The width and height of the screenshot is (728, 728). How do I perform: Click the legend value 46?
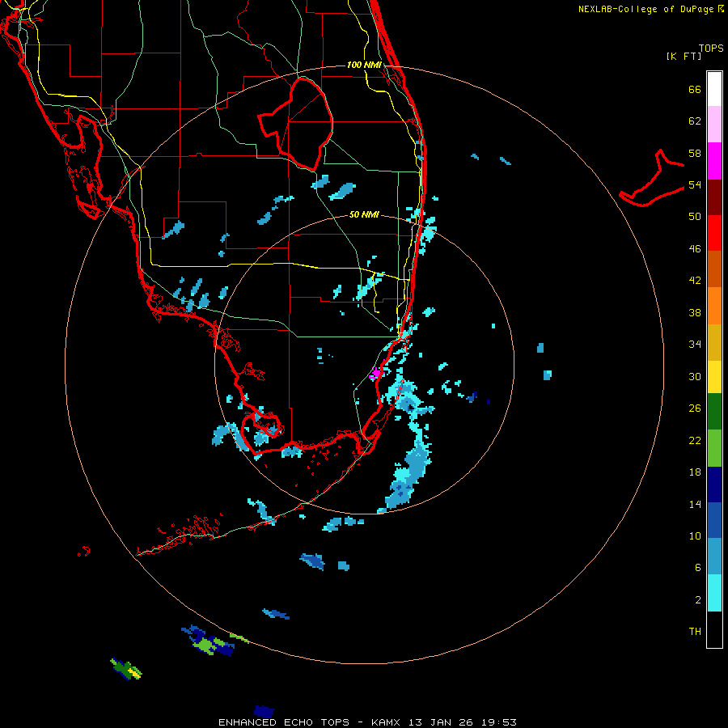695,249
